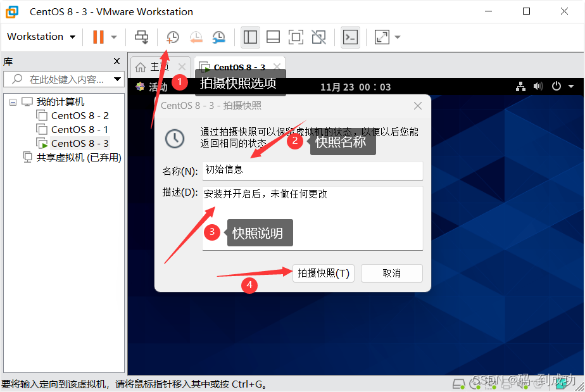Click the snapshot description text area
This screenshot has height=392, width=585.
pos(313,218)
